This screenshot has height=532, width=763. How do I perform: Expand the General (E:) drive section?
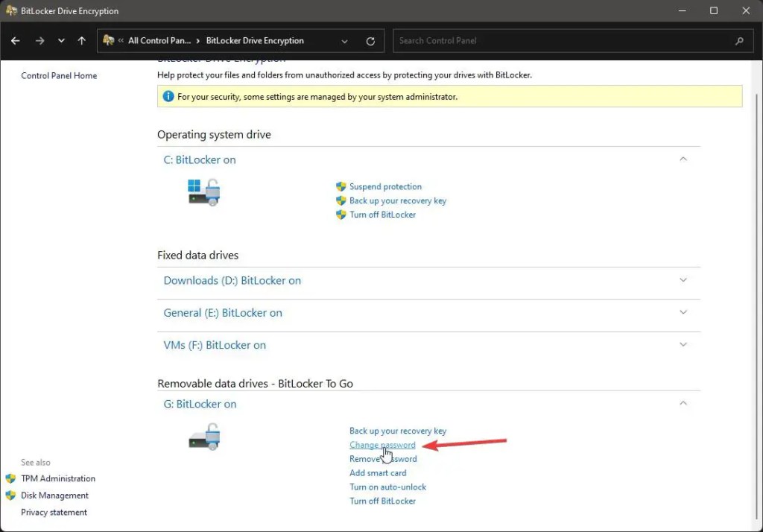tap(683, 313)
